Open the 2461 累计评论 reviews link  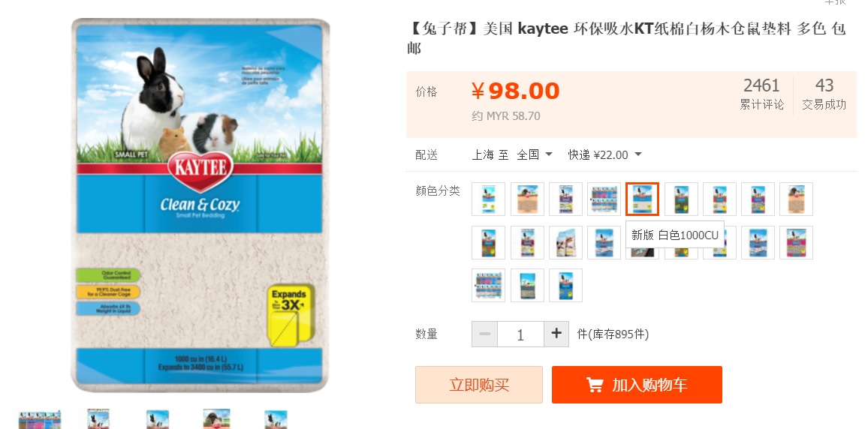coord(761,94)
